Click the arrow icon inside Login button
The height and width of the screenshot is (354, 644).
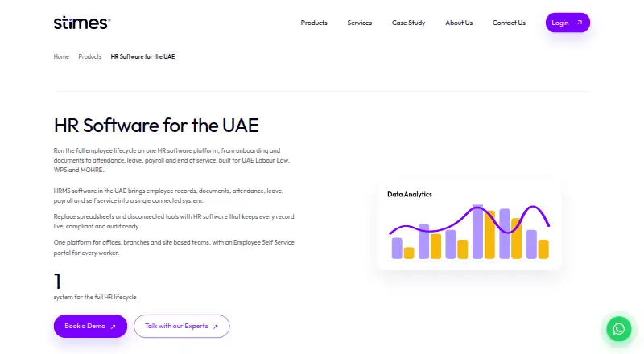[580, 23]
